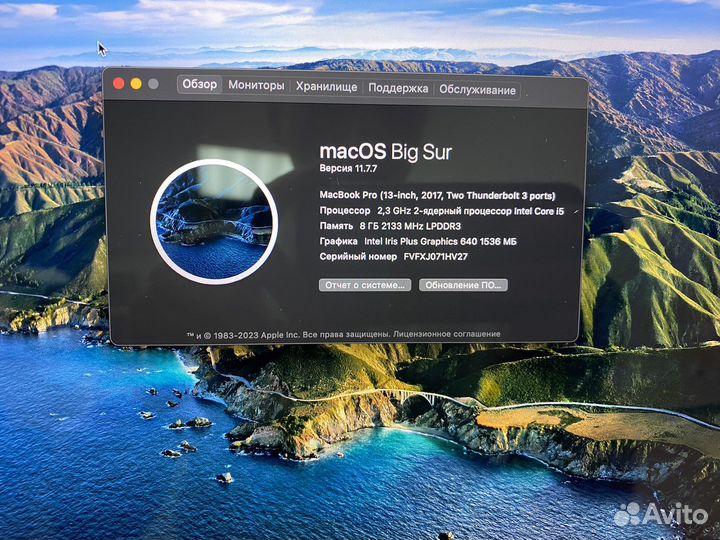
Task: Click the Отчет о системе button
Action: [365, 285]
